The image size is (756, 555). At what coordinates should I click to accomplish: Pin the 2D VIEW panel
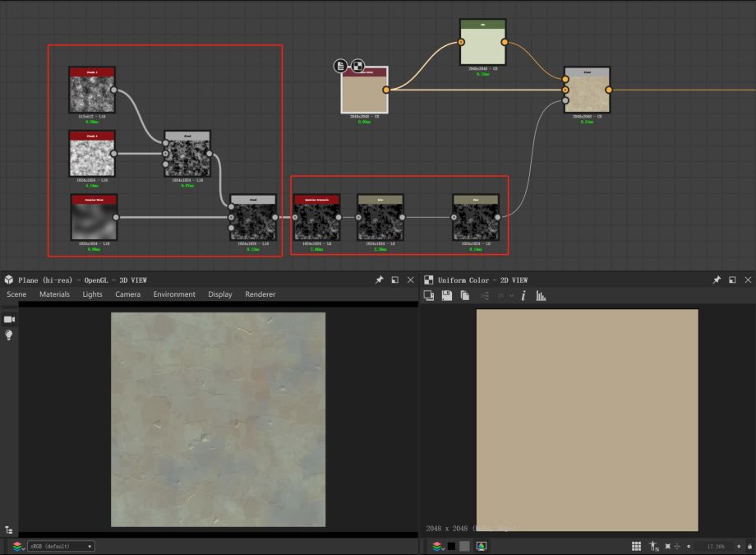pos(717,280)
